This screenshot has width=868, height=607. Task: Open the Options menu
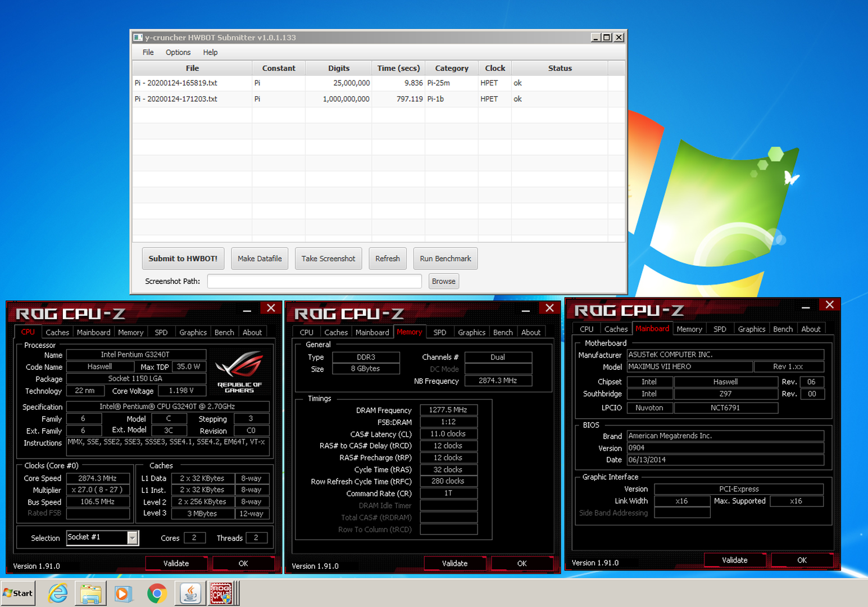pyautogui.click(x=178, y=52)
